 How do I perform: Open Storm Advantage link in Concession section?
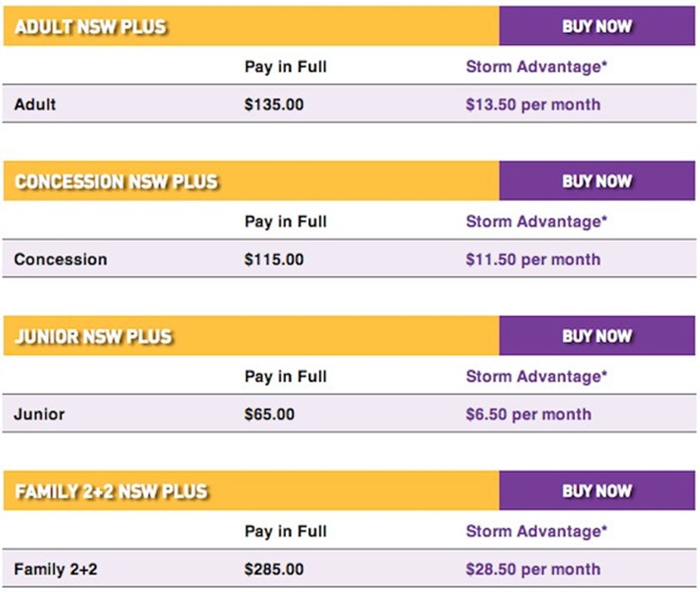[x=536, y=222]
